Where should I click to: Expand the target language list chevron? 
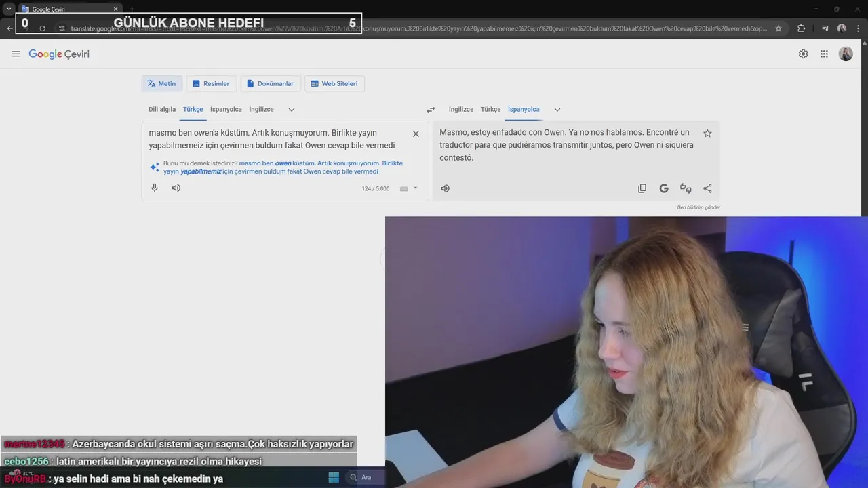(557, 109)
